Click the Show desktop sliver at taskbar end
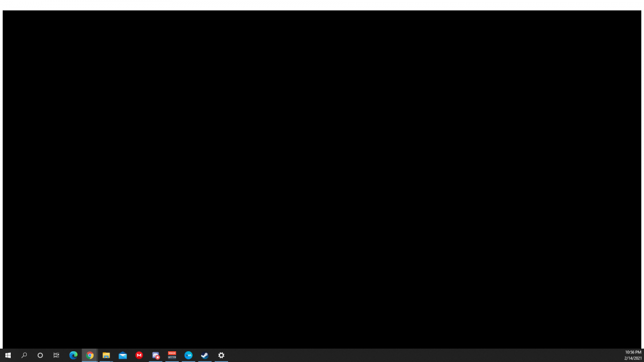 click(x=643, y=355)
